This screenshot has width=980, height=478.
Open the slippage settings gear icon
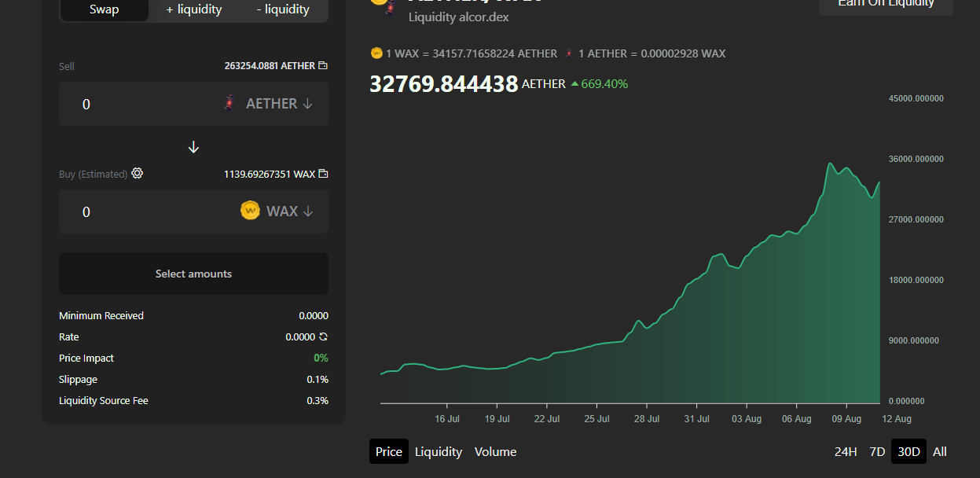click(137, 174)
